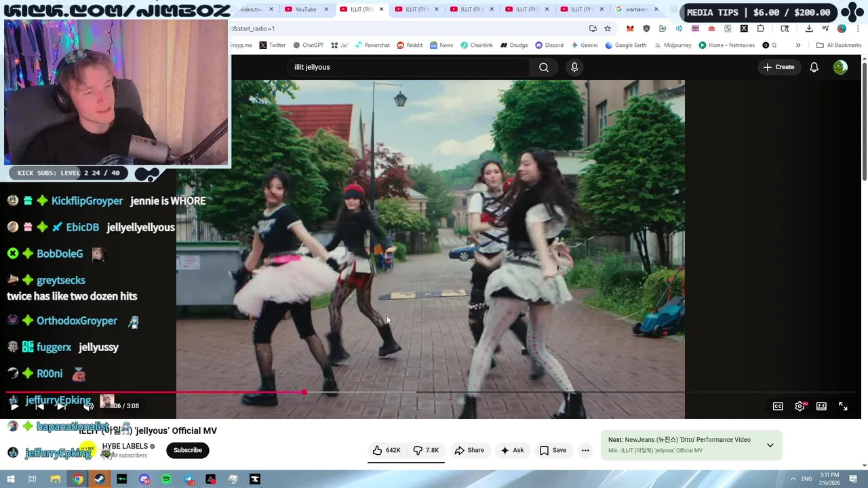The height and width of the screenshot is (488, 868).
Task: Open Chrome's three-dot menu
Action: (856, 28)
